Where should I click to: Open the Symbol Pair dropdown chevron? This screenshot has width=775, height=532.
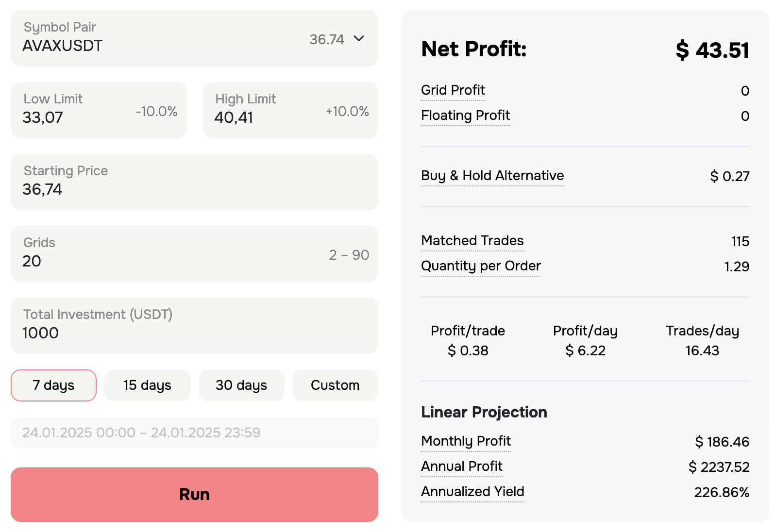coord(359,39)
